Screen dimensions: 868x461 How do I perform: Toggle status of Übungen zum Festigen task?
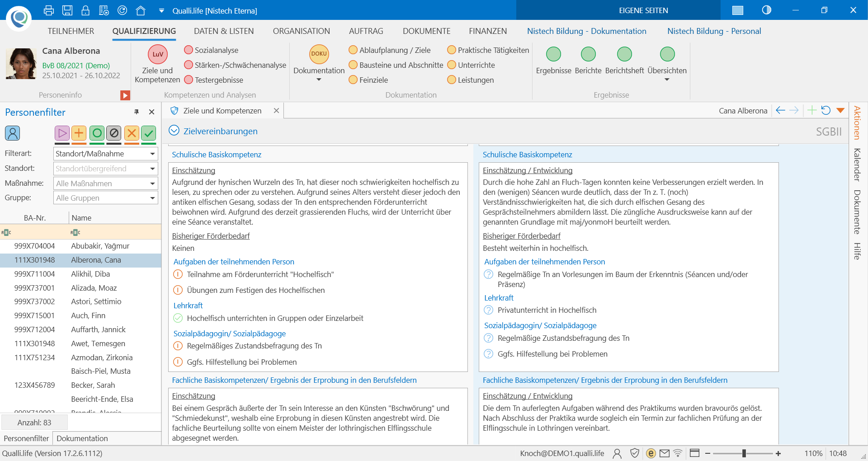178,290
